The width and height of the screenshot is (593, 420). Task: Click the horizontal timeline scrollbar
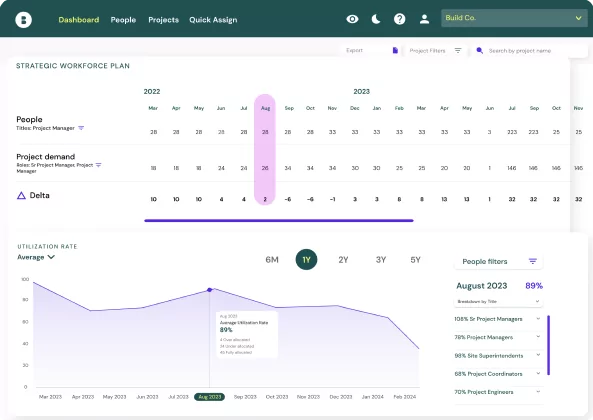pyautogui.click(x=279, y=220)
